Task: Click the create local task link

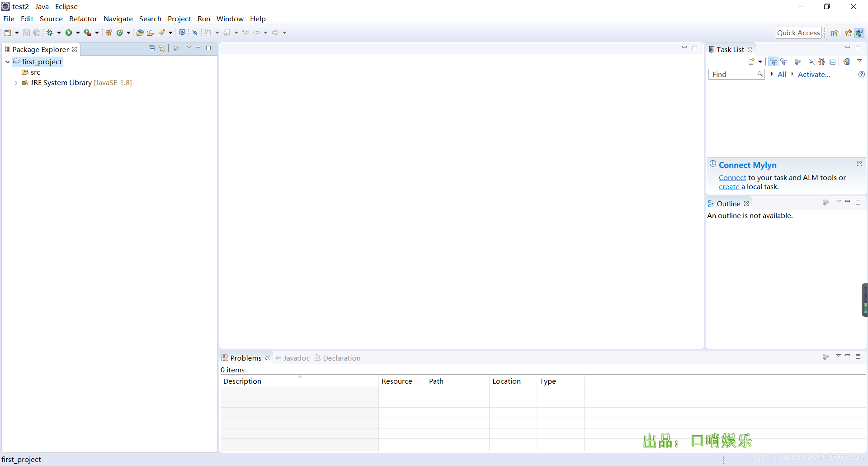Action: [729, 187]
